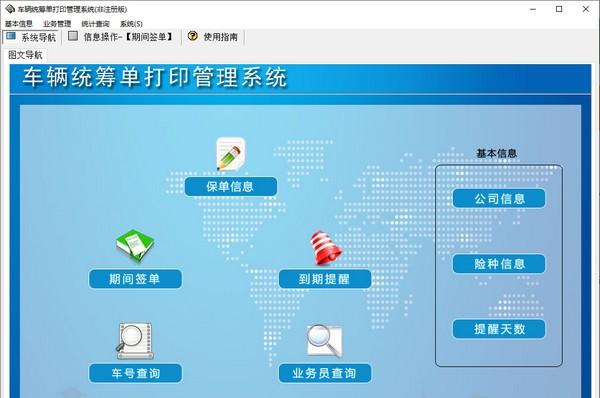Viewport: 600px width, 398px height.
Task: Click the gray square icon beside 信息操作
Action: [x=73, y=36]
